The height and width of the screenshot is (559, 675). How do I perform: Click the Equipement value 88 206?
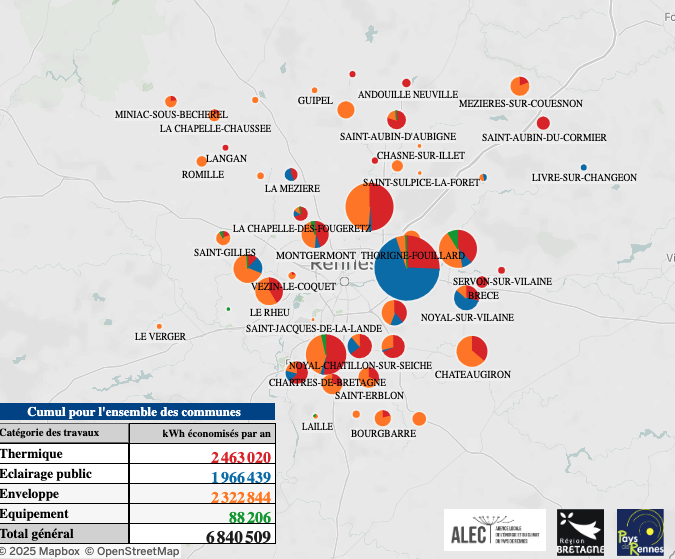[250, 516]
